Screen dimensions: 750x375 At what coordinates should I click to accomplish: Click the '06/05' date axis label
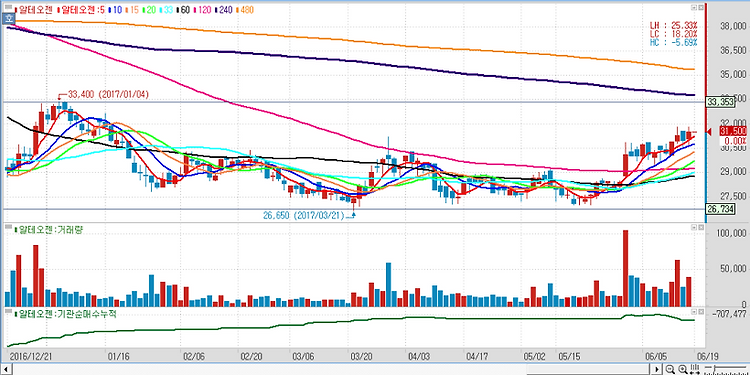[x=657, y=356]
